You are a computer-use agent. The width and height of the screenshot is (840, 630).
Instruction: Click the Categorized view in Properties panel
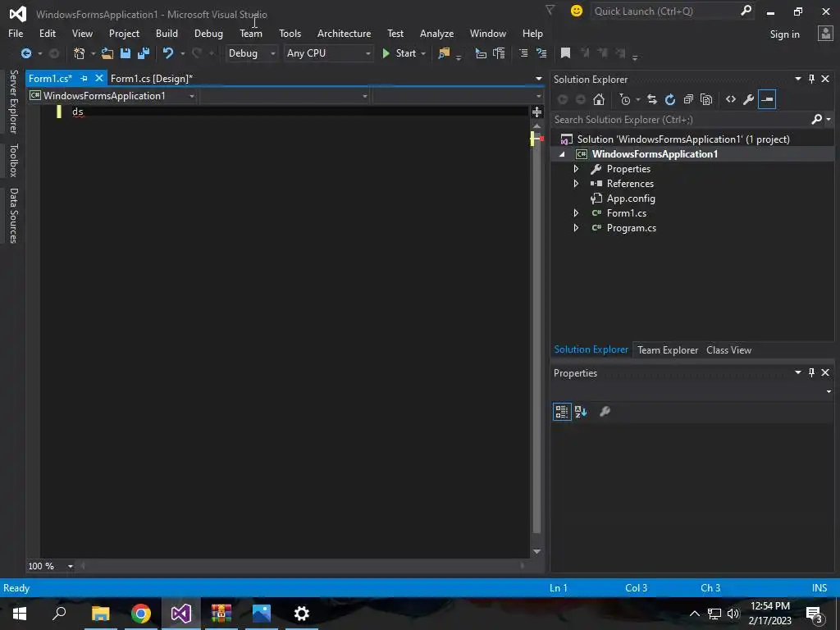point(561,412)
